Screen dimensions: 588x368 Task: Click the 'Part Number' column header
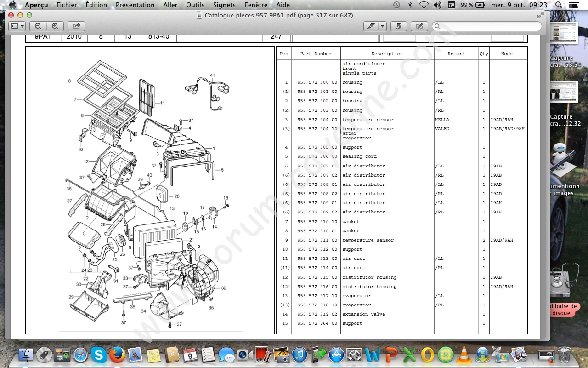[x=316, y=54]
